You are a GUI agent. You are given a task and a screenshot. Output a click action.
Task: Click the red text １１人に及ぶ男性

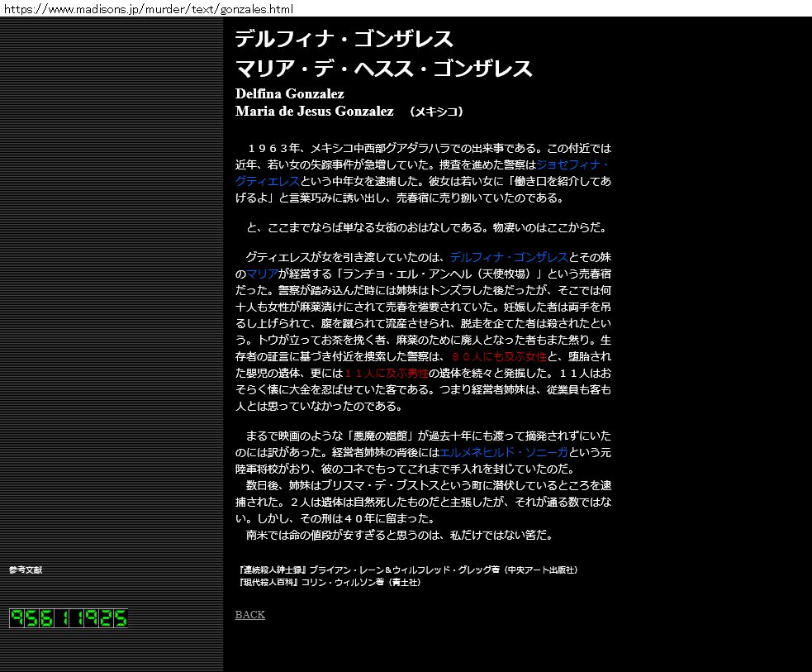(x=381, y=373)
